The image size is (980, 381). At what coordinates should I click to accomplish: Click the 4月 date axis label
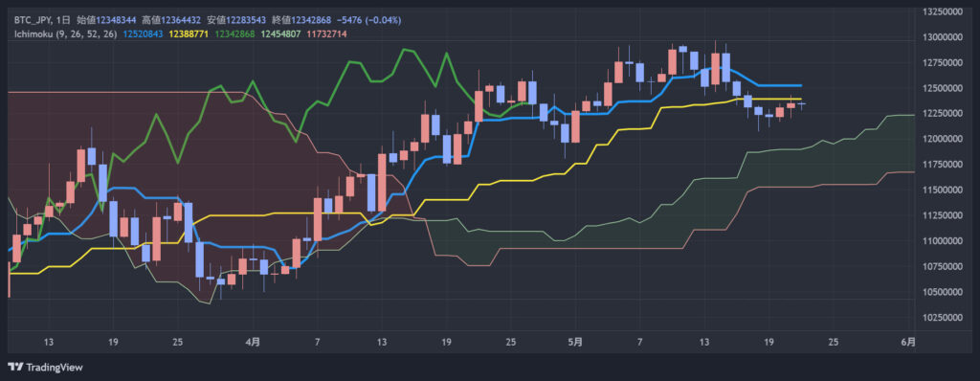click(253, 342)
